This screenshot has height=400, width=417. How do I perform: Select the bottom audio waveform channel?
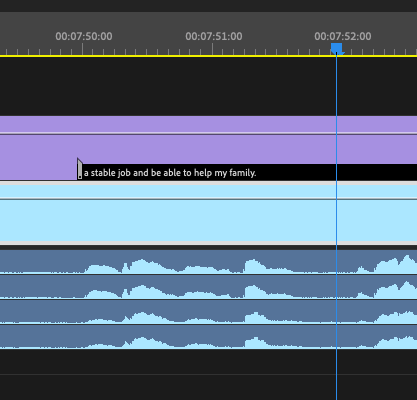pyautogui.click(x=208, y=337)
